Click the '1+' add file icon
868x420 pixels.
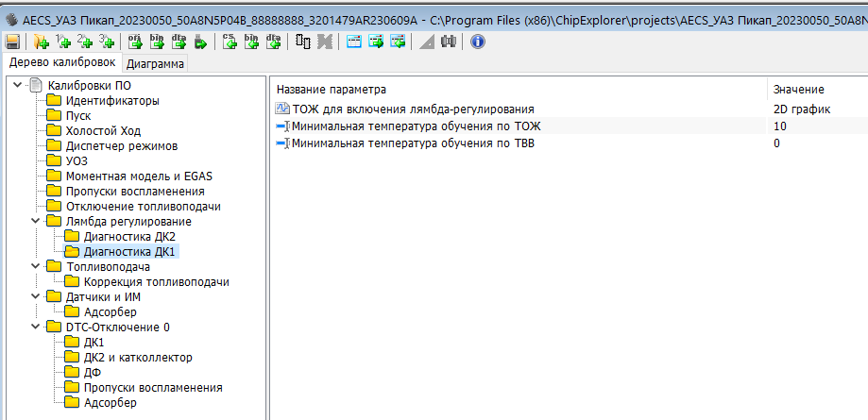[x=63, y=42]
